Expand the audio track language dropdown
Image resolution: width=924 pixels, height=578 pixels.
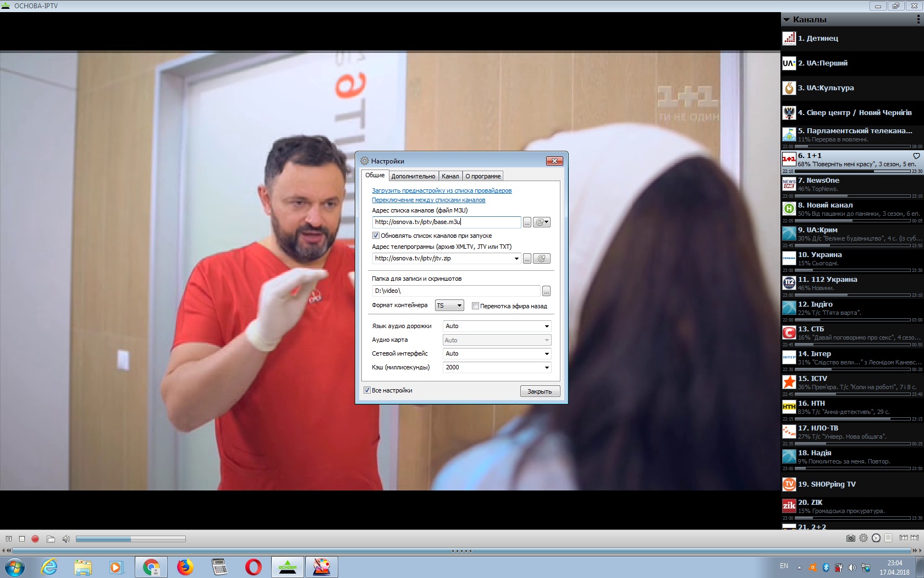pyautogui.click(x=497, y=326)
